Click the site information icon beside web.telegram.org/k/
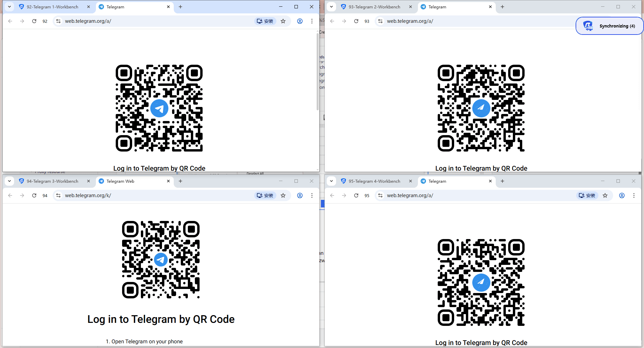Image resolution: width=644 pixels, height=348 pixels. point(58,195)
